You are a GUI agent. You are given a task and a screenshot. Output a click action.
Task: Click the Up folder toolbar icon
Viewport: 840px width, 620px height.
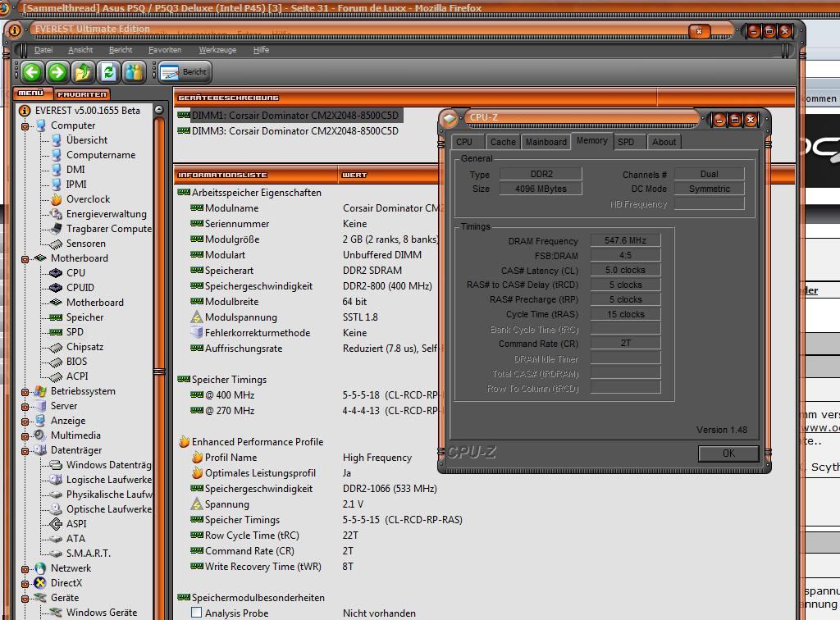click(83, 71)
